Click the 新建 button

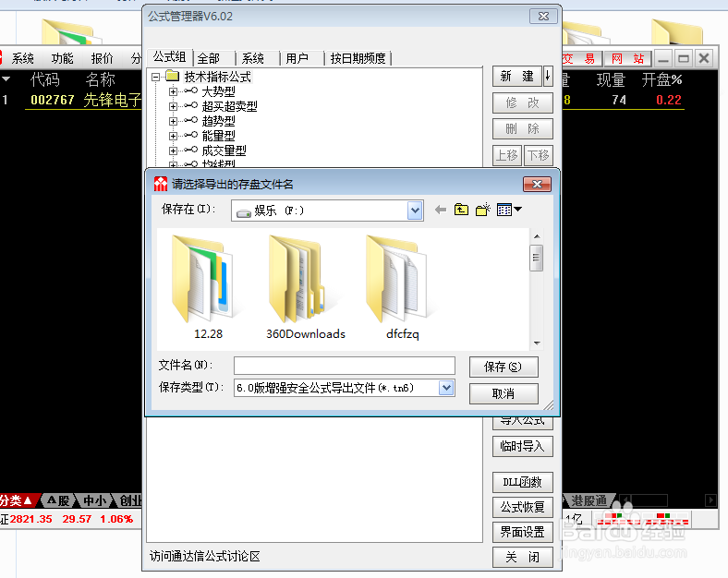pos(517,76)
